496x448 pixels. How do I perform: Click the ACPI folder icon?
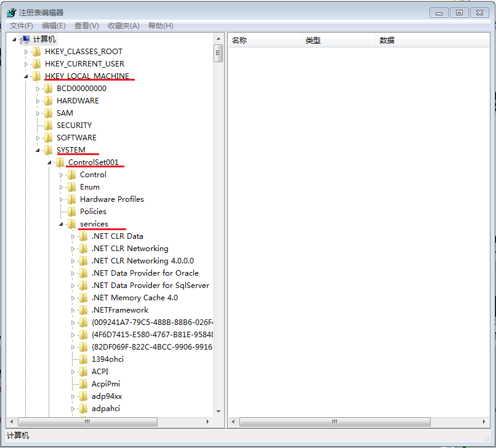84,372
